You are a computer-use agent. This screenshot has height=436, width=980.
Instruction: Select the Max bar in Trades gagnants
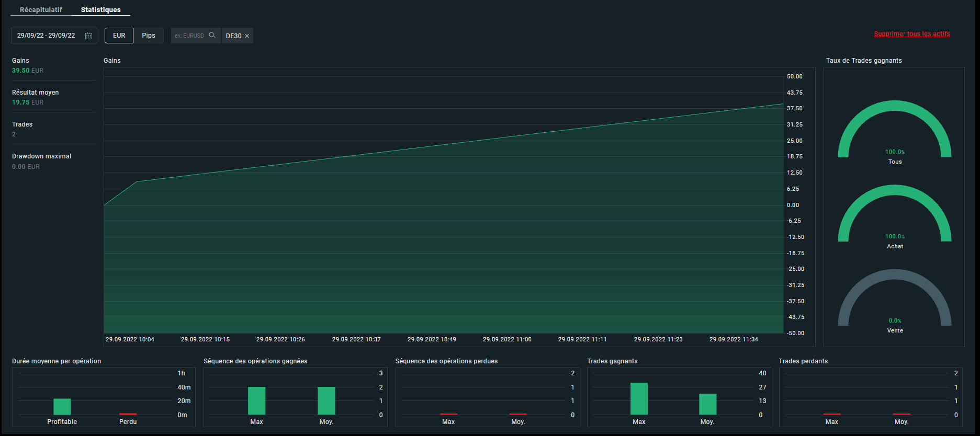coord(639,399)
